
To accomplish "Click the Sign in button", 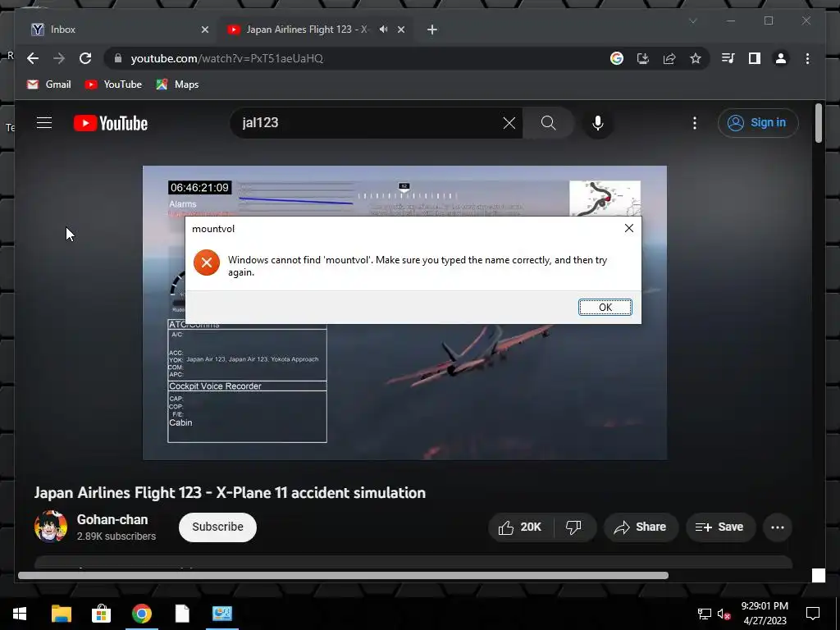I will pos(758,123).
